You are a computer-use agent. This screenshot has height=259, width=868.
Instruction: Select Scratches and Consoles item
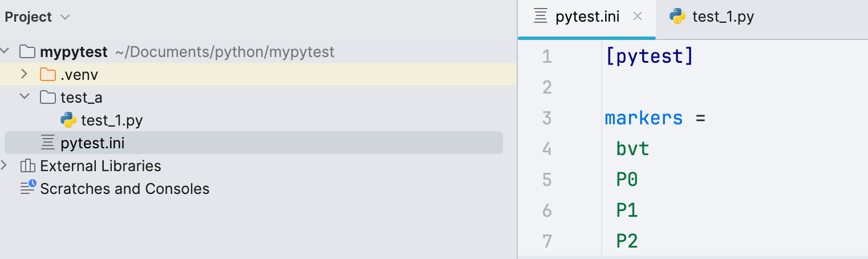pos(124,189)
